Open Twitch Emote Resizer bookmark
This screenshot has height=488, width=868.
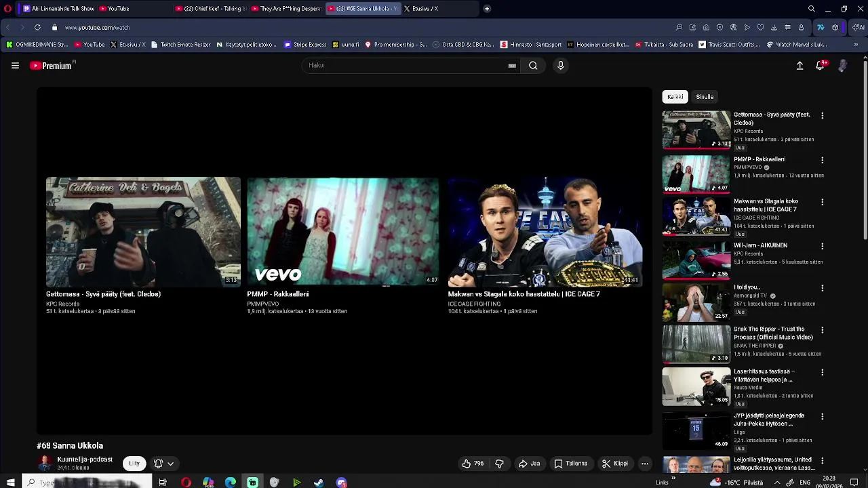pyautogui.click(x=180, y=45)
